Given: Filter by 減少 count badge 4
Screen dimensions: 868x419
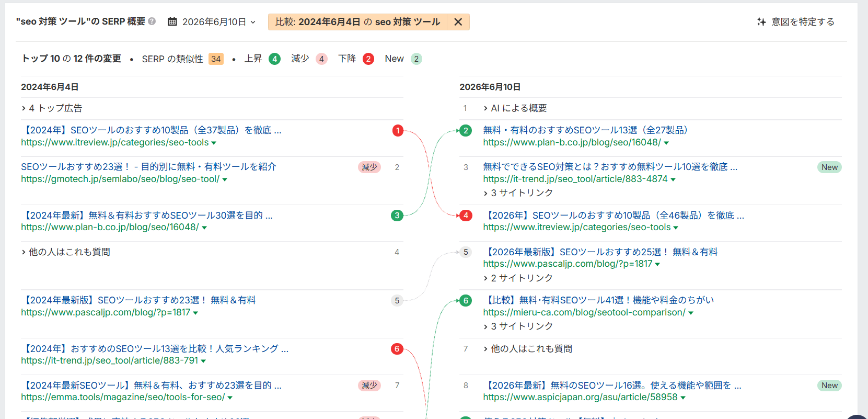Looking at the screenshot, I should (321, 59).
